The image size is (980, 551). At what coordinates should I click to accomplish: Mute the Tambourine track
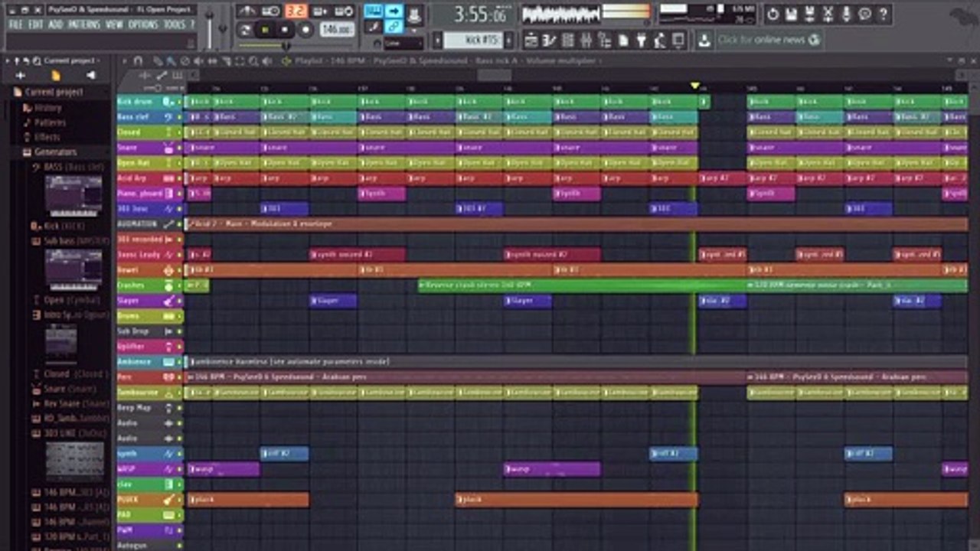pos(180,393)
